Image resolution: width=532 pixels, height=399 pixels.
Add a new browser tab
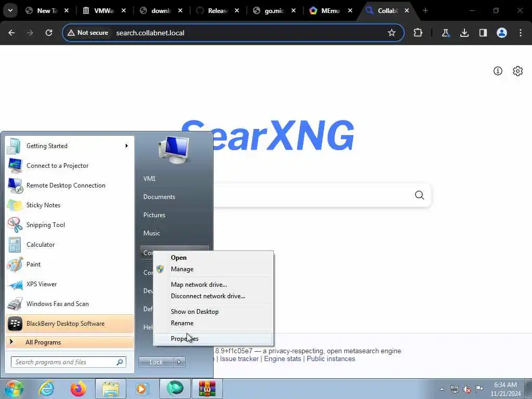pyautogui.click(x=425, y=10)
